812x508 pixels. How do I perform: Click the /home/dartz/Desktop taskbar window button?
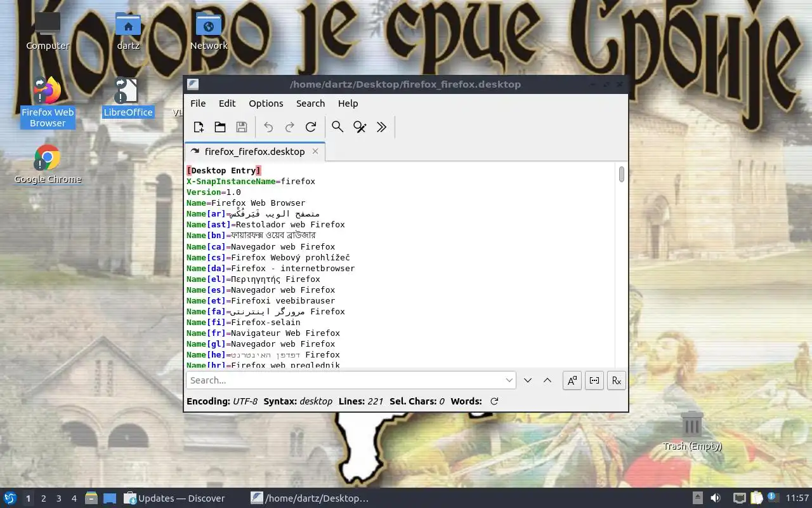point(311,498)
